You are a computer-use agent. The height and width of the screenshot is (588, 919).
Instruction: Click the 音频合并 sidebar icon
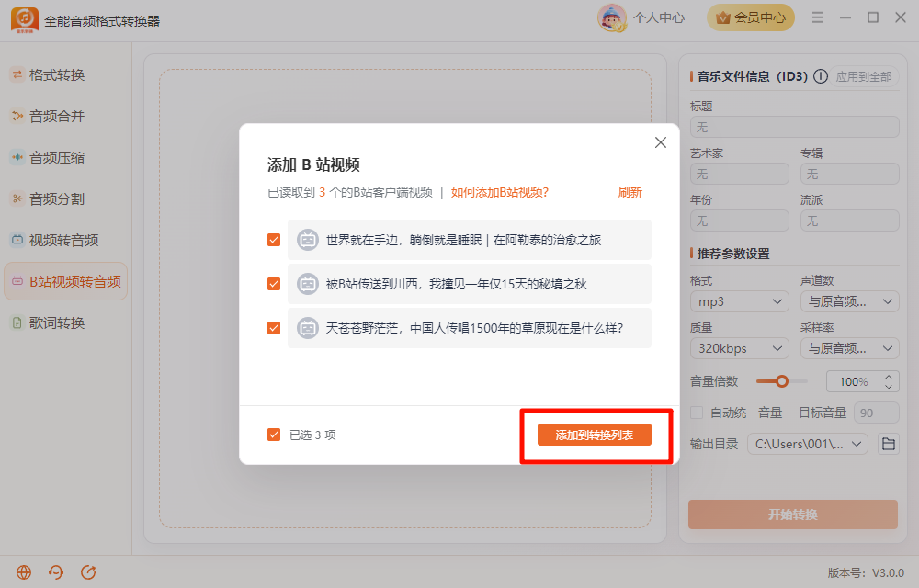[x=17, y=116]
